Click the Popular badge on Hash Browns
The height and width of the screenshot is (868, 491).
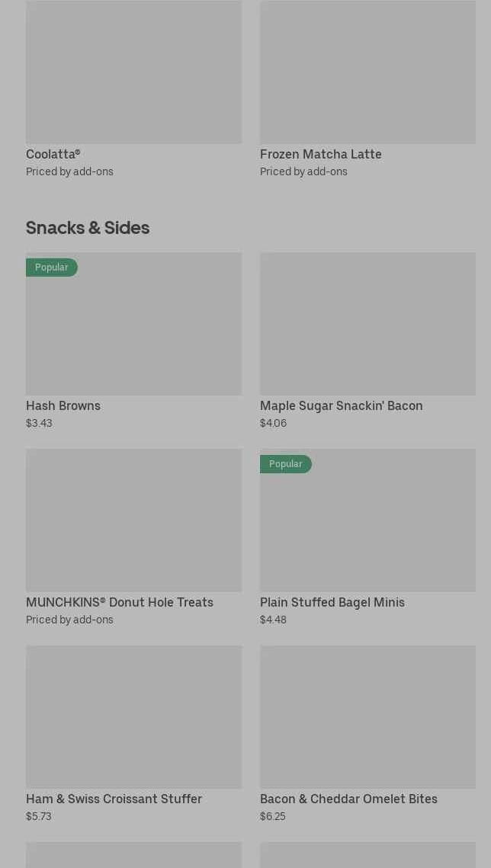point(52,267)
